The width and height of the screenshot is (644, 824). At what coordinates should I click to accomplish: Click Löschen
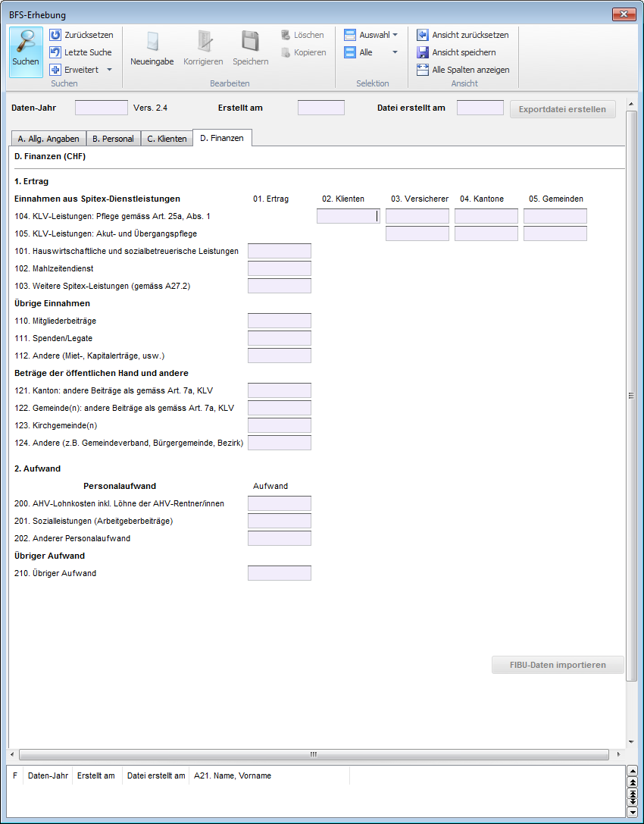[302, 35]
